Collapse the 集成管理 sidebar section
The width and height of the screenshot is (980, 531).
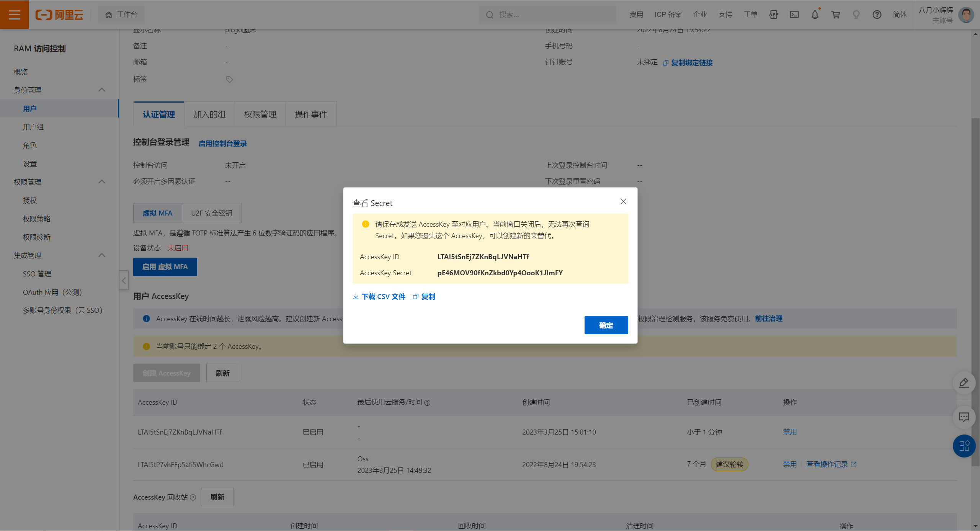click(x=102, y=255)
